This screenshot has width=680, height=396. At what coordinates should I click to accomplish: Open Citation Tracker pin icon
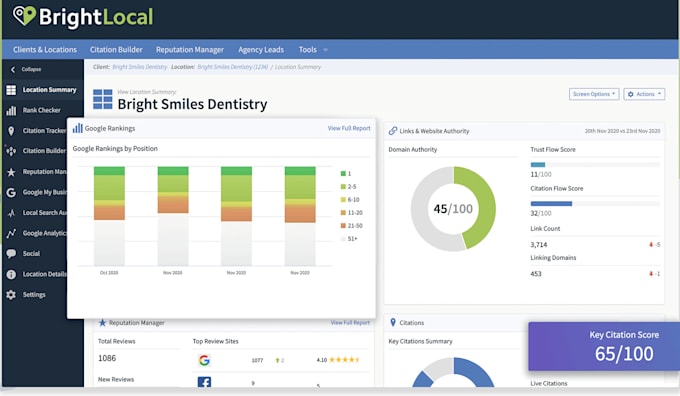click(x=11, y=131)
